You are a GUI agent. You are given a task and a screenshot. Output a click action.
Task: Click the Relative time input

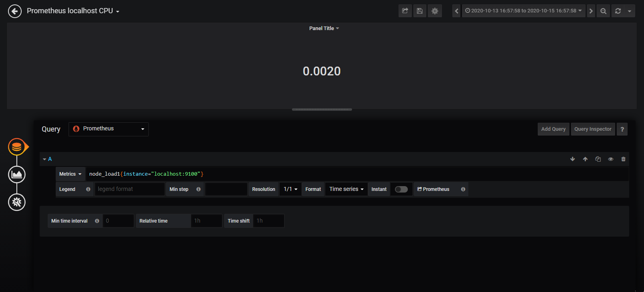[207, 221]
